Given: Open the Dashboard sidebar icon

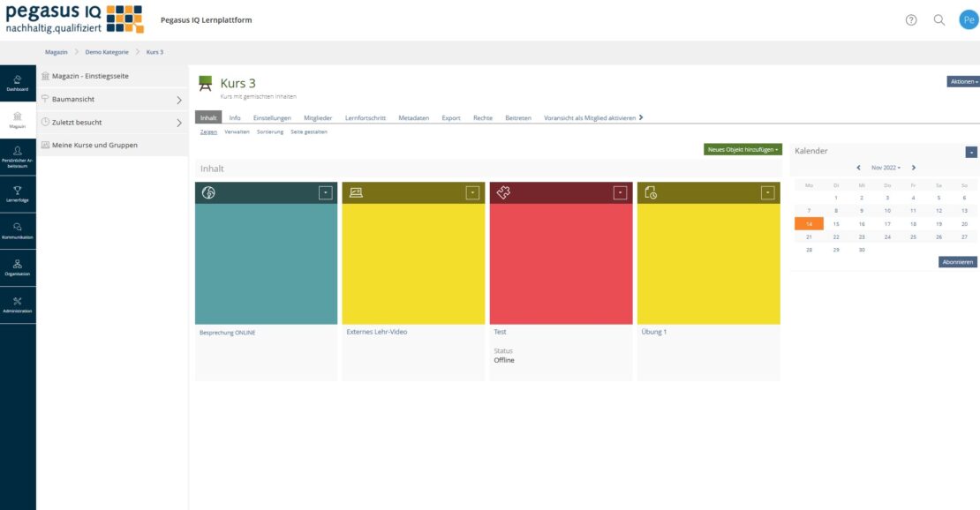Looking at the screenshot, I should 18,83.
